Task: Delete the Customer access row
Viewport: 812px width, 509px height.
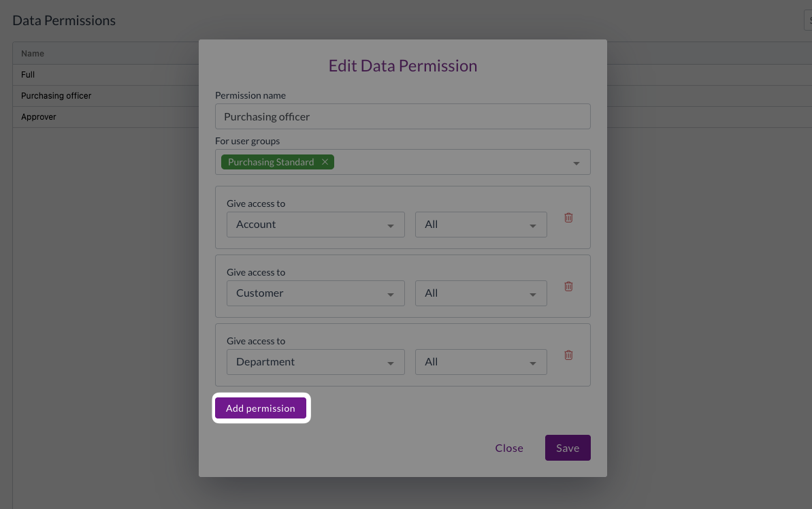Action: [568, 286]
